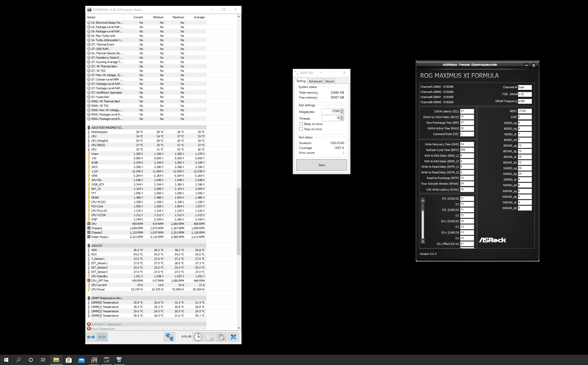Click HWiNFO scrollbar up arrow
588x365 pixels.
click(x=239, y=17)
